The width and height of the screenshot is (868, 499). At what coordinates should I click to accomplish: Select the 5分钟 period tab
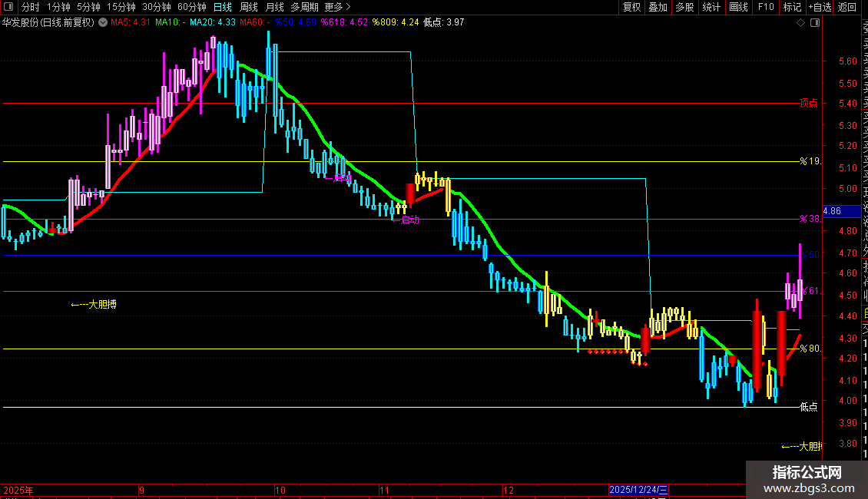[x=88, y=7]
